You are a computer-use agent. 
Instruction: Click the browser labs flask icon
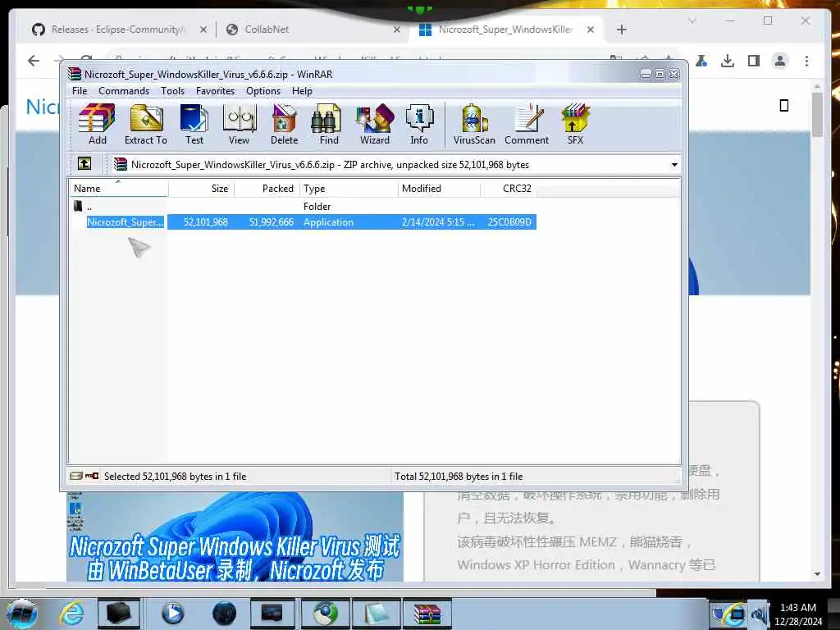[701, 61]
